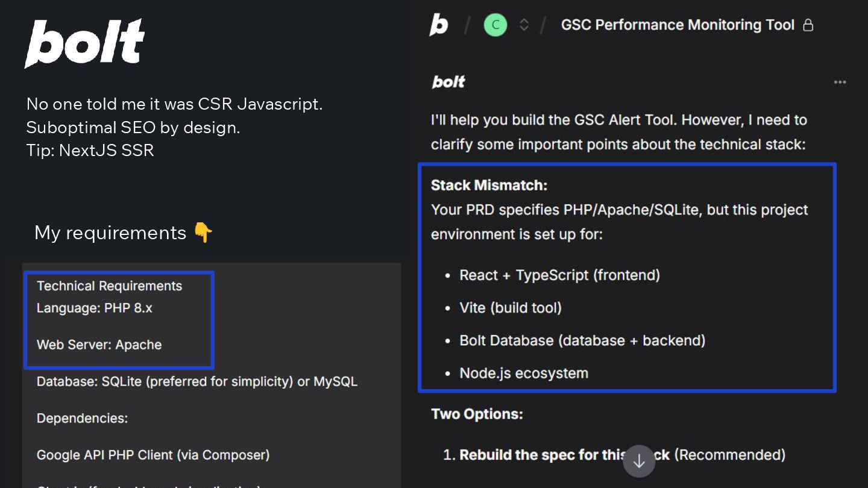Click "Google API PHP Client (via Composer)" line
This screenshot has height=488, width=868.
[153, 455]
